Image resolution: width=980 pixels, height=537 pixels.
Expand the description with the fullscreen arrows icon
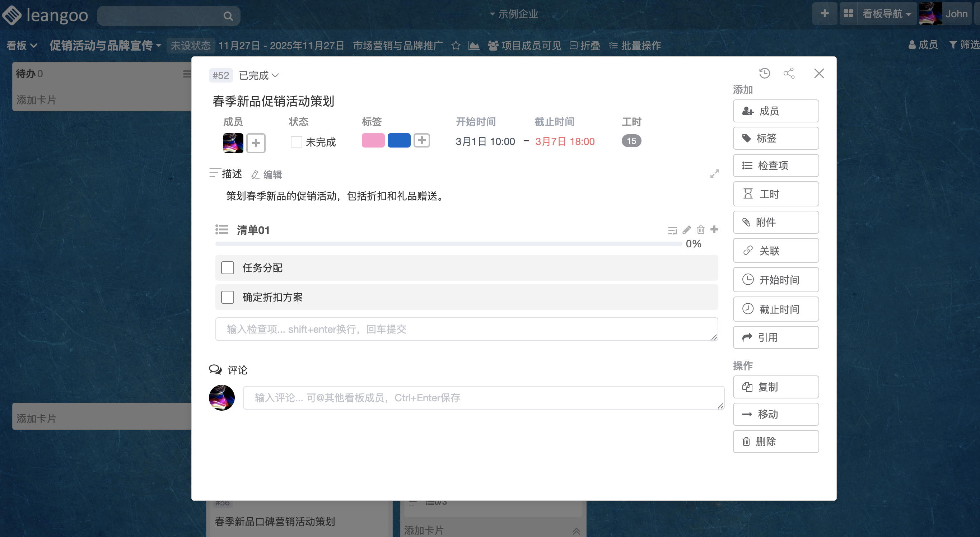[x=714, y=174]
